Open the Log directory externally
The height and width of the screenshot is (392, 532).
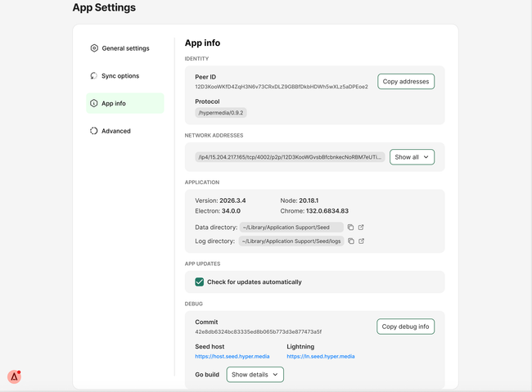click(361, 241)
